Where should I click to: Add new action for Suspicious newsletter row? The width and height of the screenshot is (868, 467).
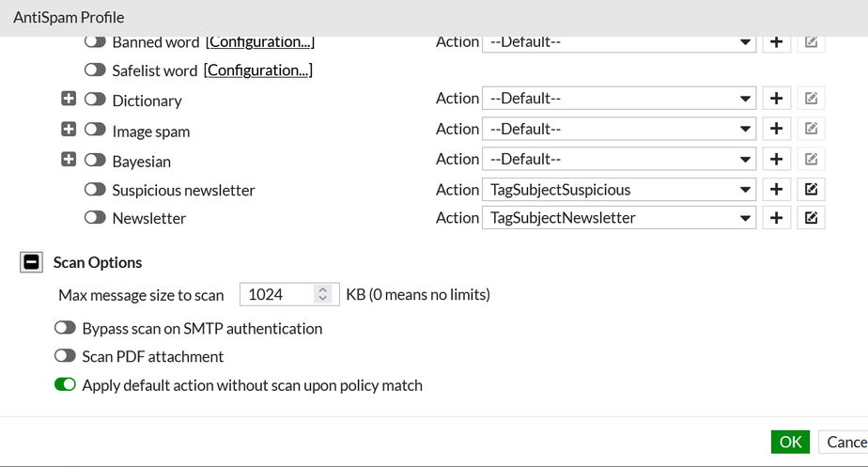[776, 189]
